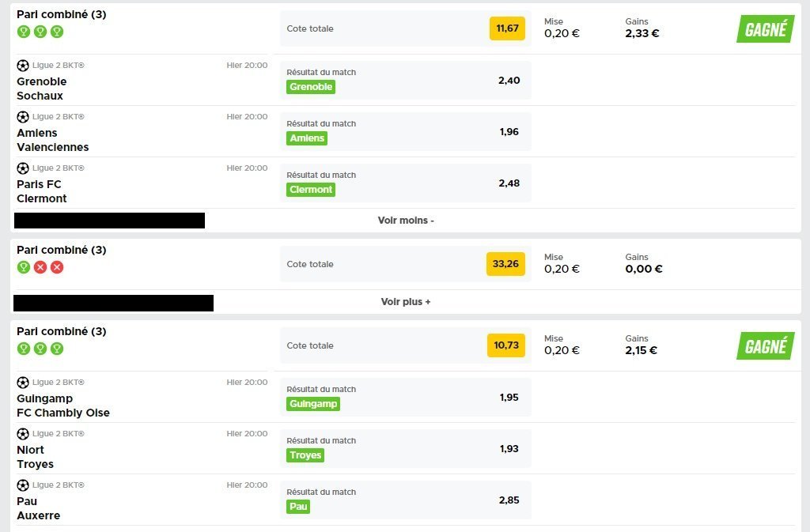
Task: Select the green Clermont result tag
Action: pos(311,190)
